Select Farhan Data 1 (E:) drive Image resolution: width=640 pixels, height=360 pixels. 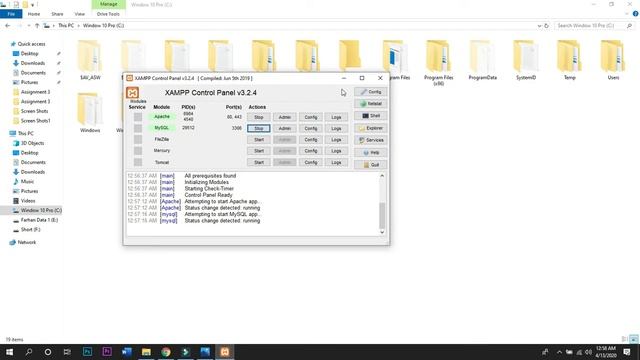point(39,220)
